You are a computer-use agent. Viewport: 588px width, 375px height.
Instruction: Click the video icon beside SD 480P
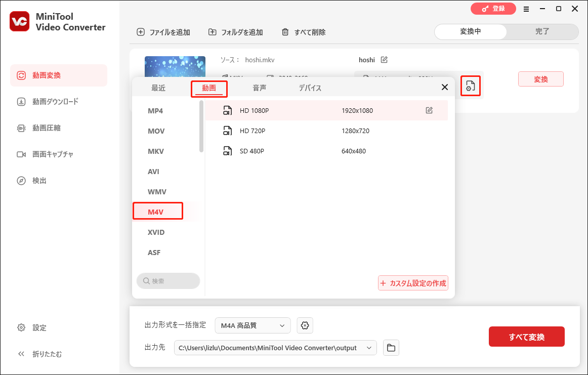(x=227, y=151)
